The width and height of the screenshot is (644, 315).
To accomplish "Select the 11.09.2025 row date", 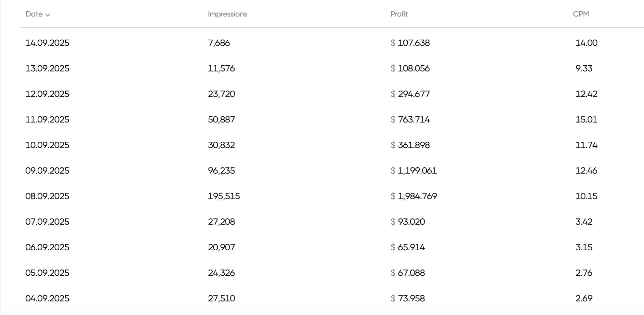I will pos(47,119).
